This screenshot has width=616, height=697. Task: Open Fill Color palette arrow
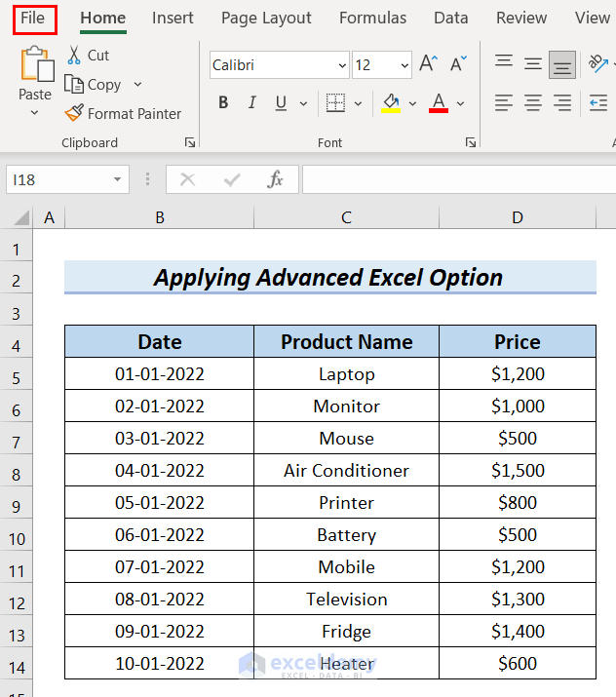(x=413, y=104)
